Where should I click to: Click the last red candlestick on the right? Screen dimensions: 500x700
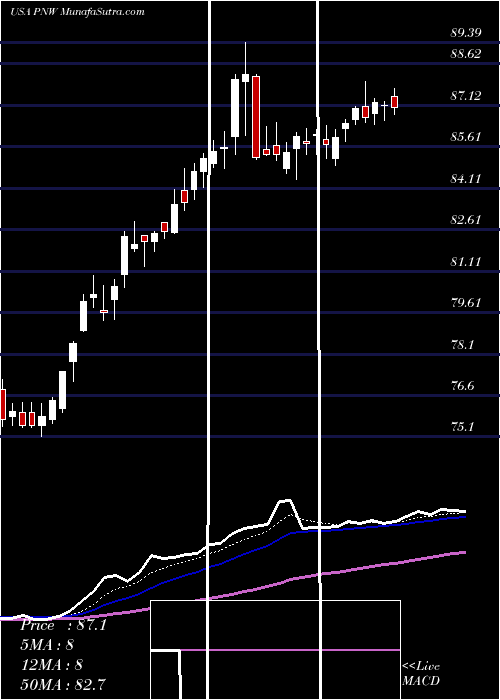[x=394, y=102]
